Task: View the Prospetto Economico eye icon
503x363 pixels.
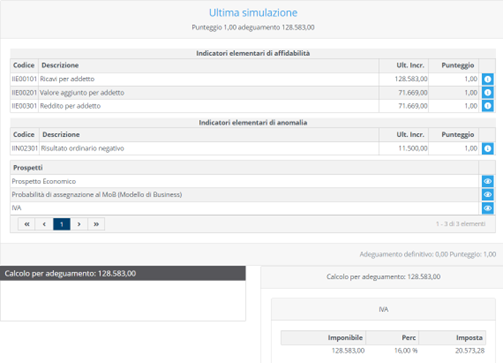Action: pos(487,181)
